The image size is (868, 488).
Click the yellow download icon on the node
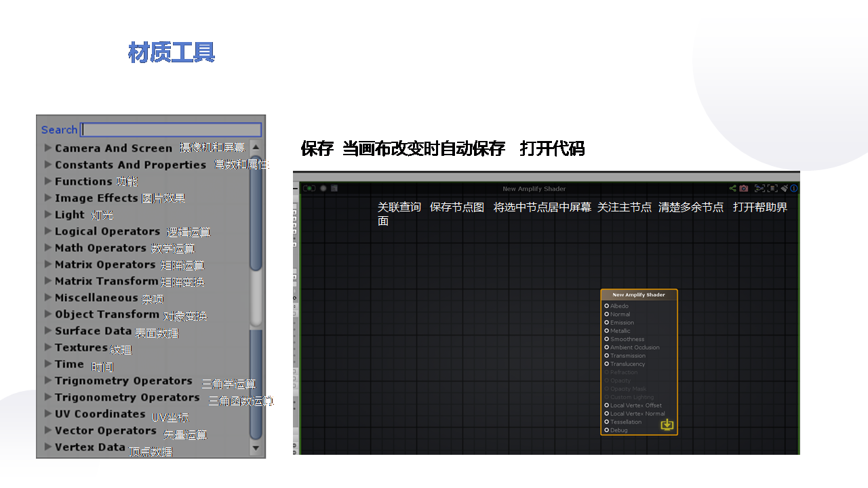[667, 425]
